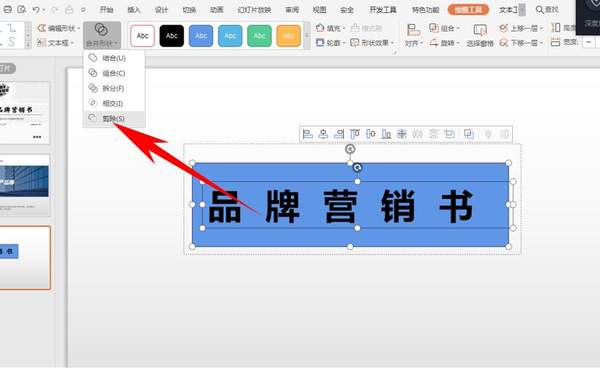Image resolution: width=600 pixels, height=369 pixels.
Task: Click the 编辑形状 edit shape button
Action: click(58, 28)
